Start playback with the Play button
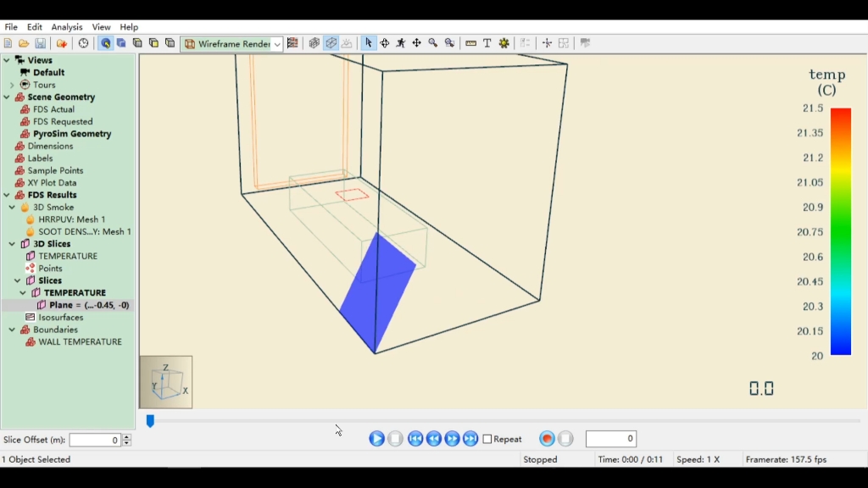 coord(376,439)
